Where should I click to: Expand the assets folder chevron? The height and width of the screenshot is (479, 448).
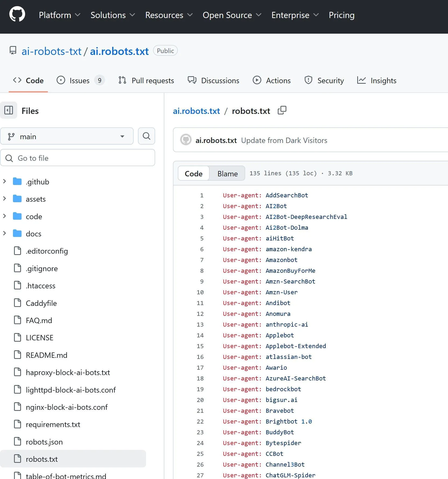pos(5,199)
